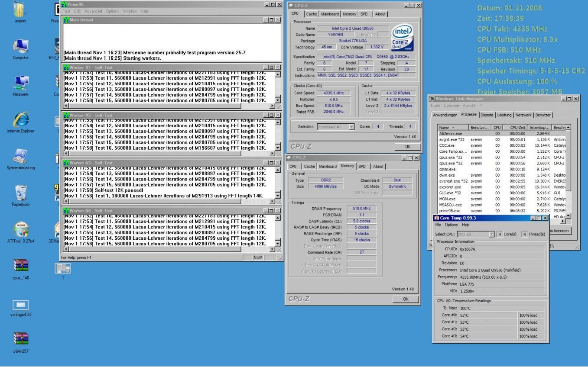Switch to SPD tab in upper CPU-Z
Viewport: 588px width, 367px height.
(364, 14)
